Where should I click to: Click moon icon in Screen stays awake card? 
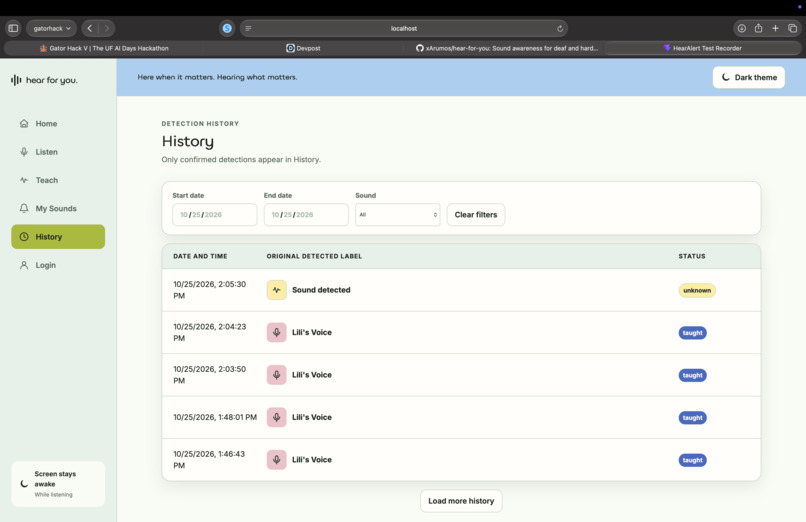click(x=24, y=483)
